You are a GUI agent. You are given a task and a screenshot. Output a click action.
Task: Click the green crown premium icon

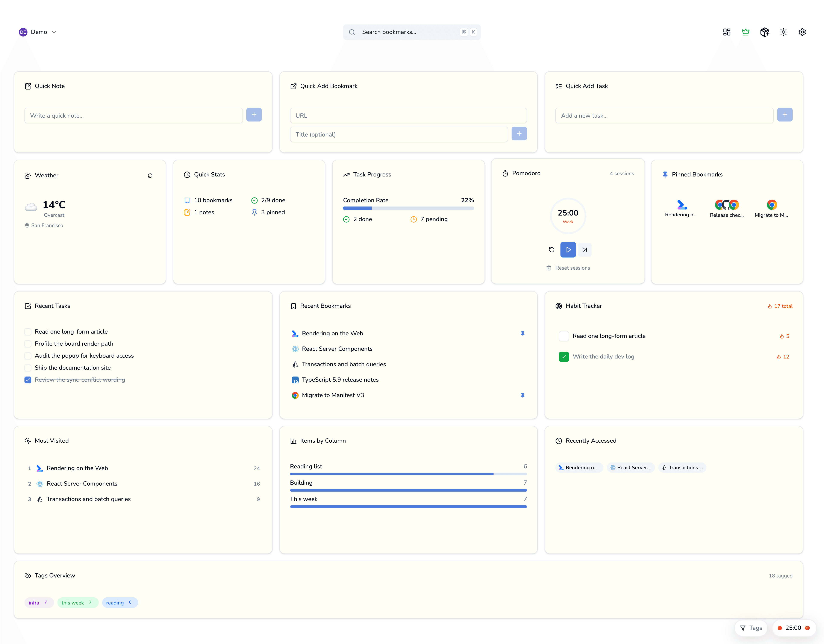coord(745,32)
